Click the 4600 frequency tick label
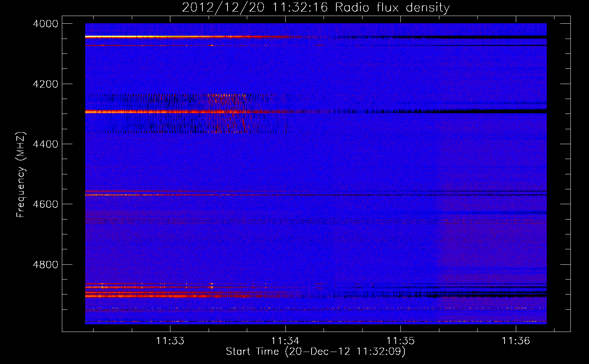The width and height of the screenshot is (589, 364). coord(46,204)
